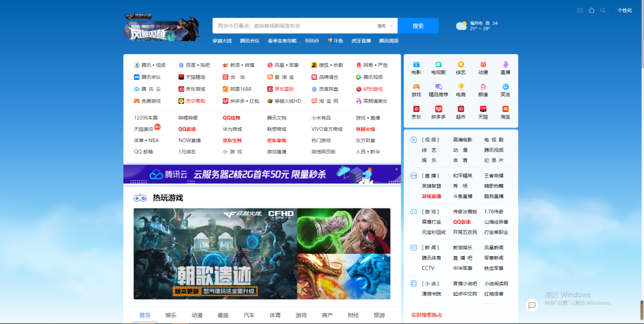Open the 笑话 smiley icon
The image size is (644, 324).
(505, 86)
